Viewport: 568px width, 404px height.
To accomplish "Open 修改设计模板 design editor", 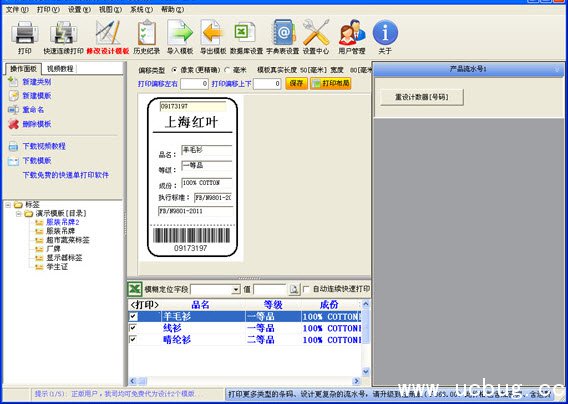I will click(x=108, y=33).
